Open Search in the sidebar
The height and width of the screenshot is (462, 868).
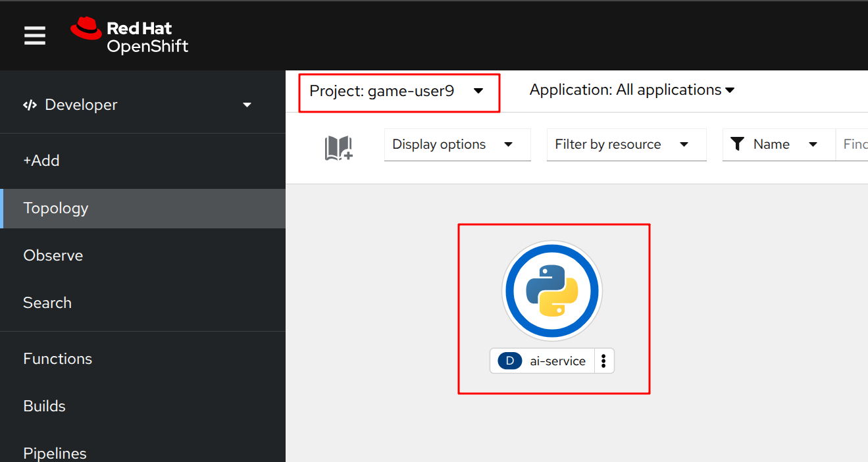143,303
